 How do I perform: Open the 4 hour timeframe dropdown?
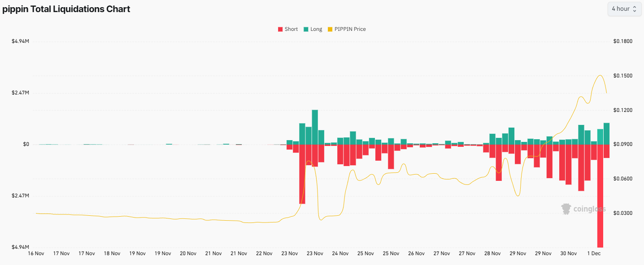pos(624,9)
